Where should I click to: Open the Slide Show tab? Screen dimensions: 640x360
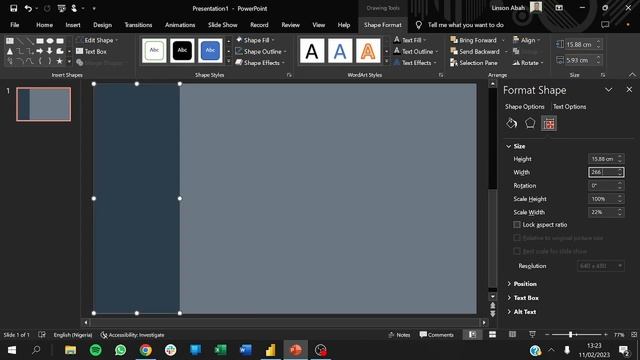[222, 25]
